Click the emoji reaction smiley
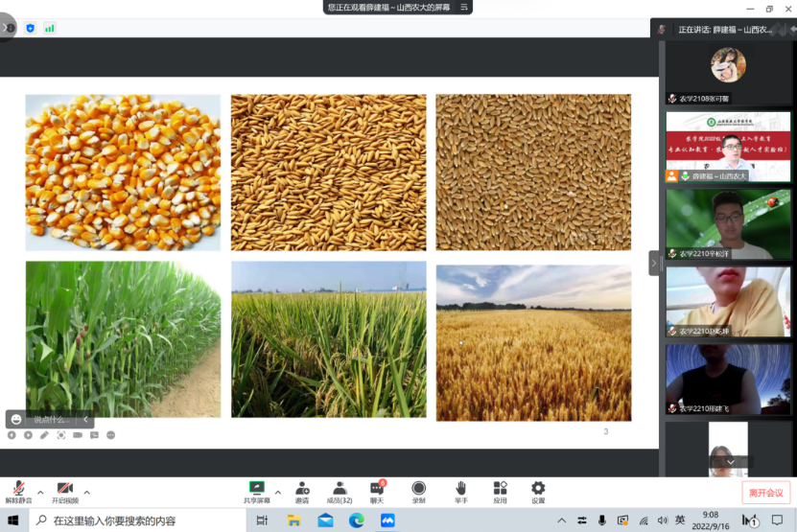 tap(18, 419)
